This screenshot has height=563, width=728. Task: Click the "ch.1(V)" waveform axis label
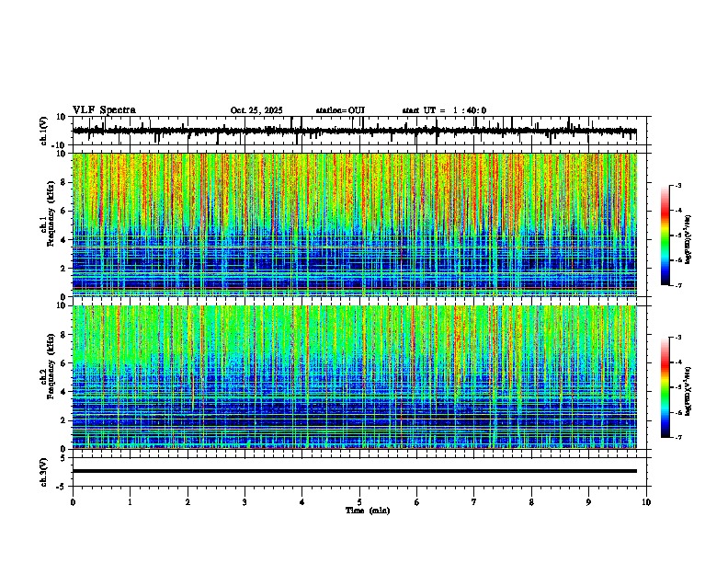44,131
